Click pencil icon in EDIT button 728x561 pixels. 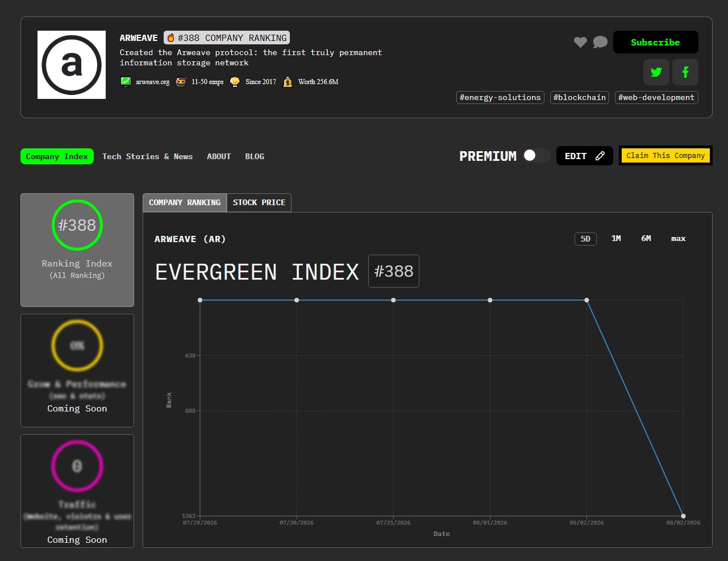(600, 156)
